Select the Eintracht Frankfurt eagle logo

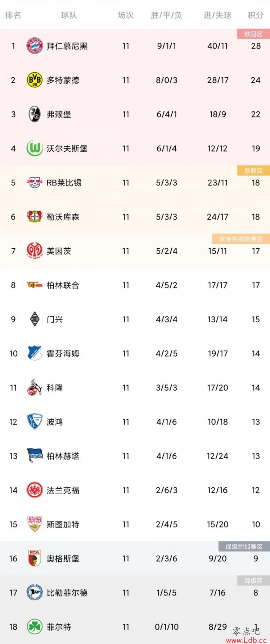tap(35, 490)
